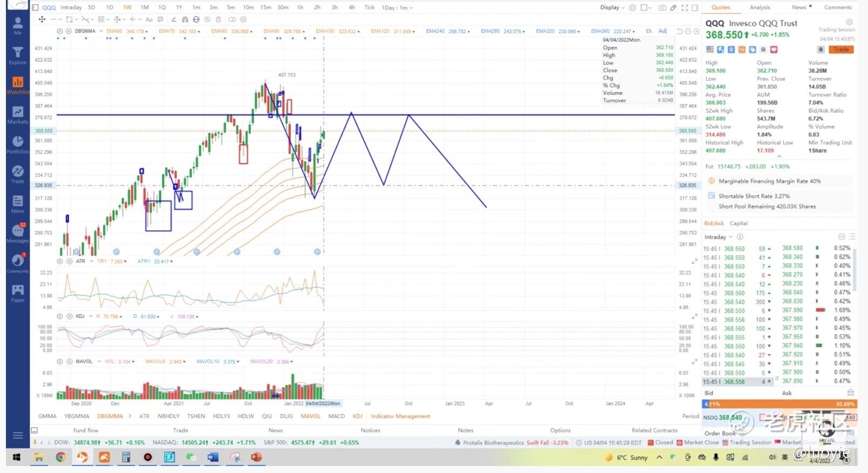Screen dimensions: 868x473
Task: Select the crosshair move tool in drawing toolbar
Action: pos(42,19)
